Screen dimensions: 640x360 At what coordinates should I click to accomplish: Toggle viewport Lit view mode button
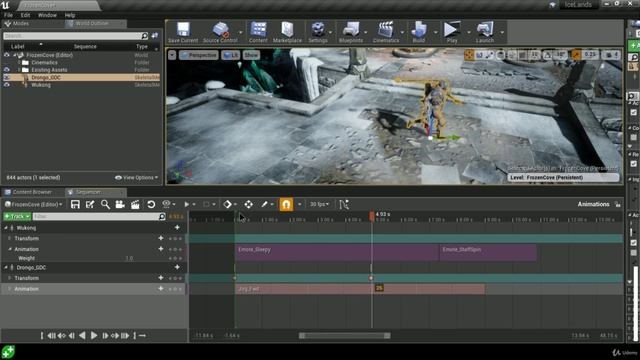coord(231,55)
